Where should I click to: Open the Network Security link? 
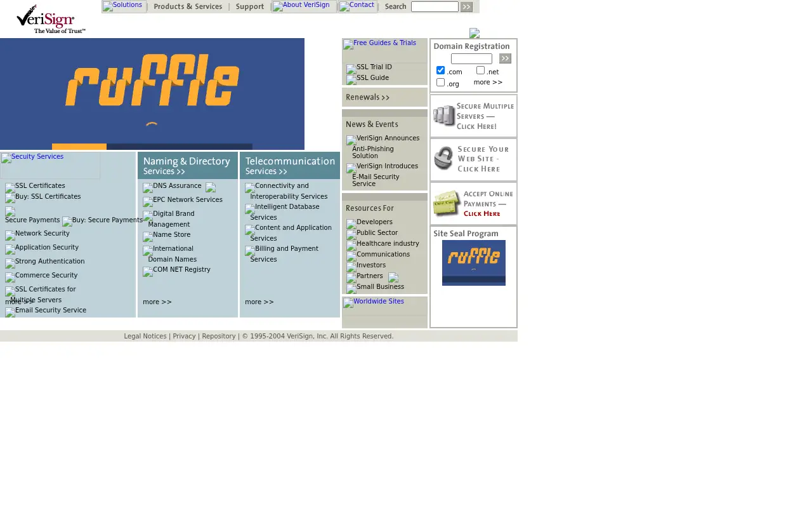(43, 234)
